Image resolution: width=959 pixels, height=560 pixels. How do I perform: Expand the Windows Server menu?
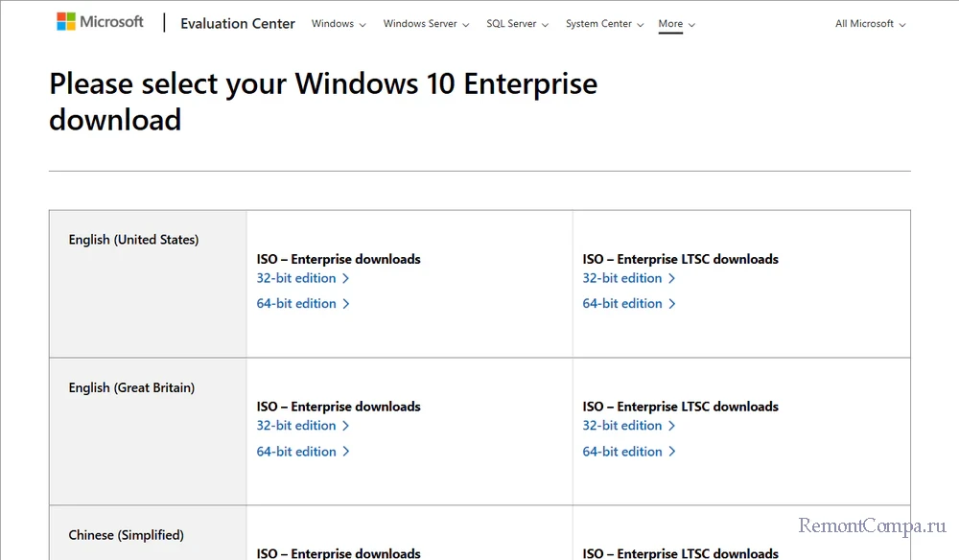click(426, 24)
